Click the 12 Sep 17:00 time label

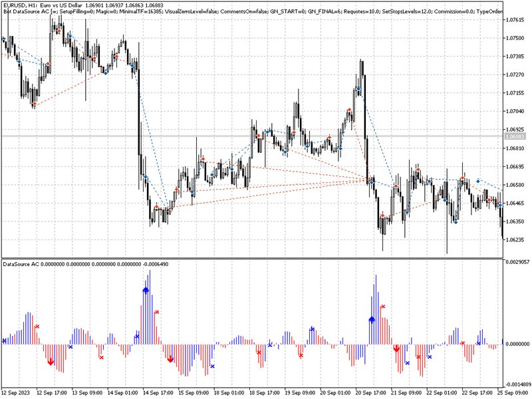click(52, 393)
